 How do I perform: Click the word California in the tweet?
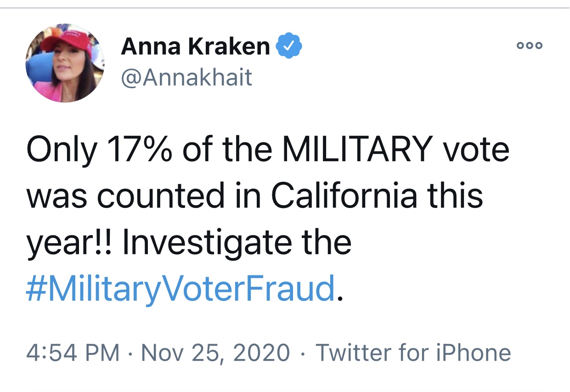[344, 196]
